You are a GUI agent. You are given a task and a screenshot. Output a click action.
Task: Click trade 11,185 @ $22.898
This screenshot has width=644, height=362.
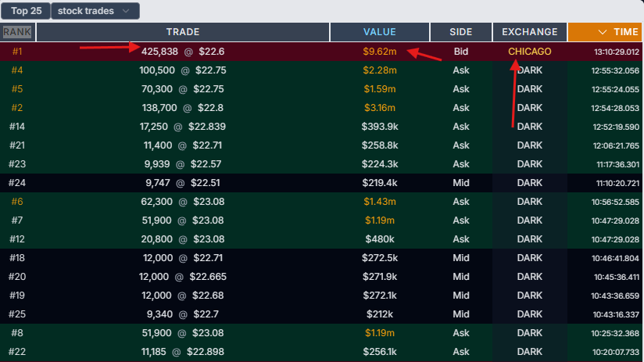click(x=183, y=352)
